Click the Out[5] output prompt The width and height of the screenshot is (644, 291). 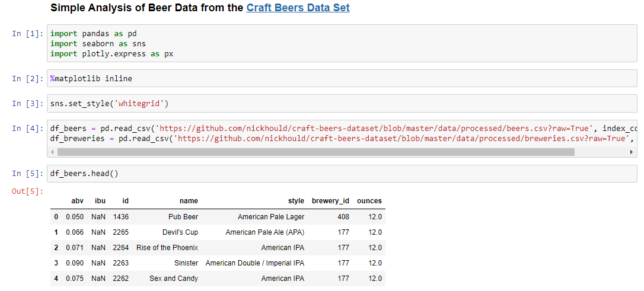pos(28,191)
